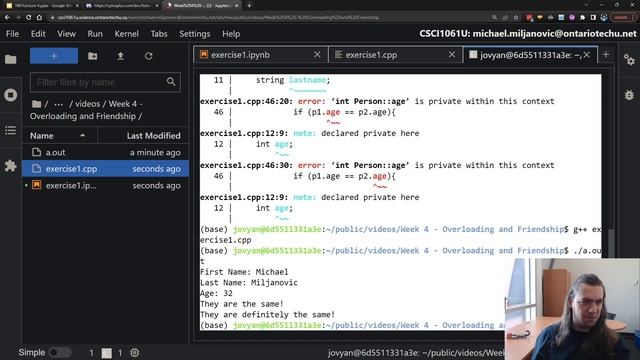Reload the page in the browser
The image size is (640, 360).
(x=28, y=18)
